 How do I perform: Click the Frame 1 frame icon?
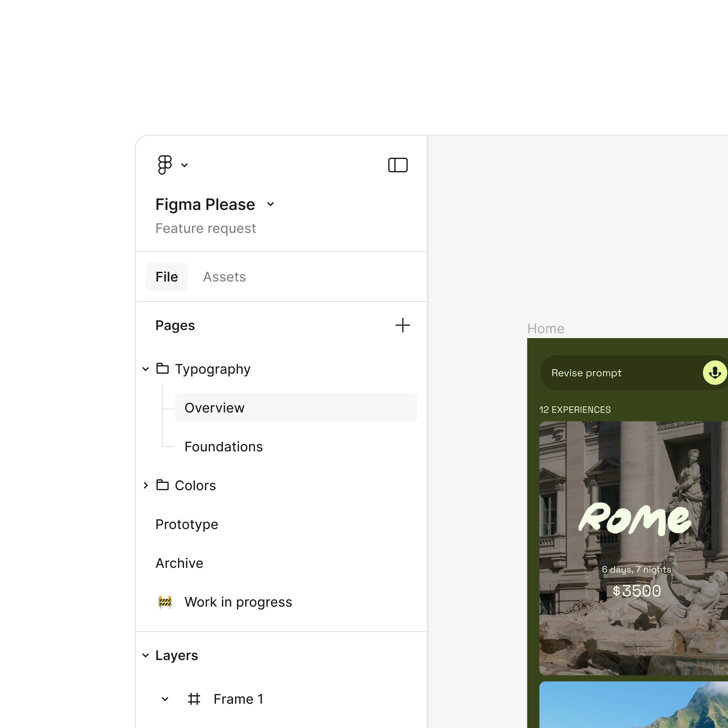click(194, 699)
